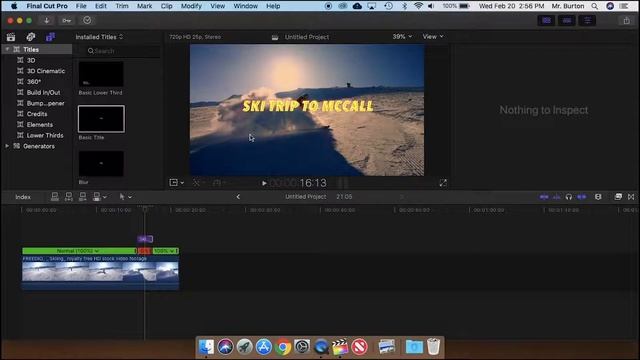Screen dimensions: 640x360
Task: Open the Window menu
Action: click(245, 6)
